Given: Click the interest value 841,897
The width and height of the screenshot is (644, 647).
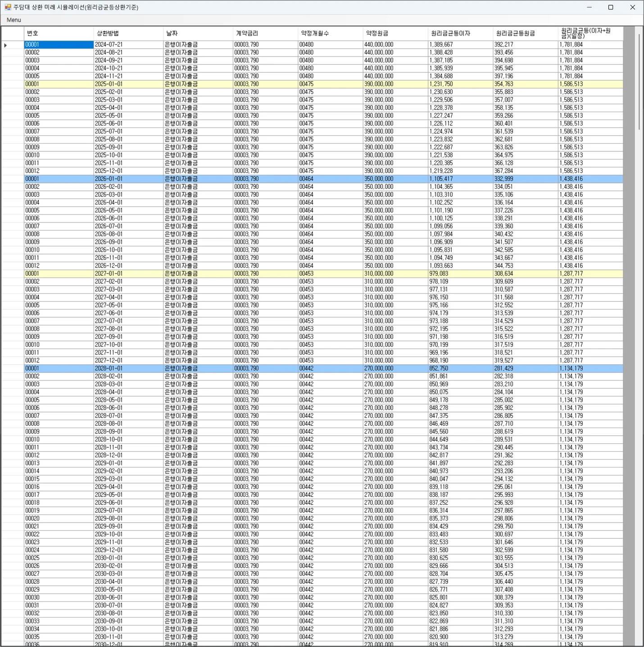Looking at the screenshot, I should [460, 463].
